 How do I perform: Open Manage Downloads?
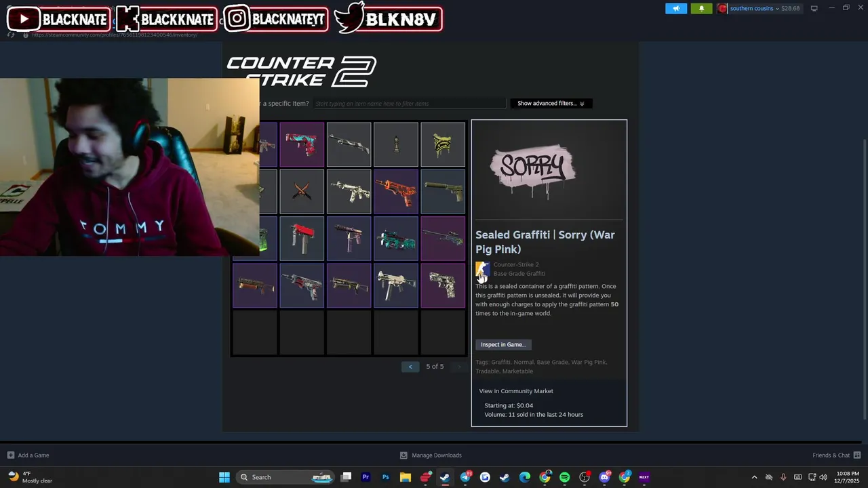[431, 455]
